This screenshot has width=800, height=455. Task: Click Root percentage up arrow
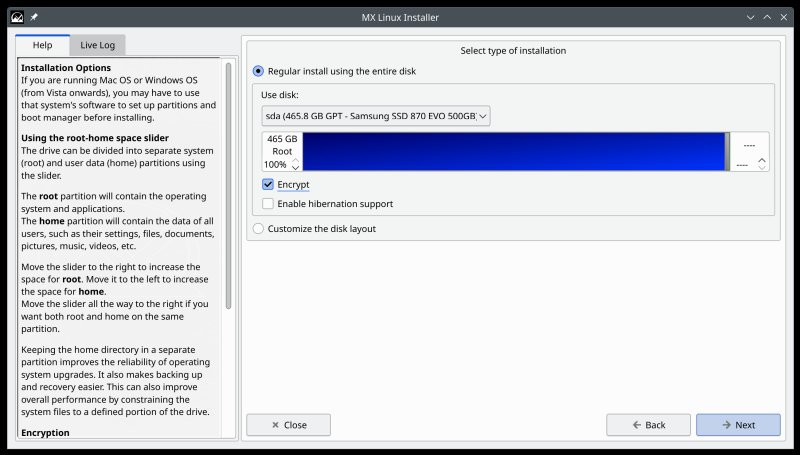tap(295, 159)
